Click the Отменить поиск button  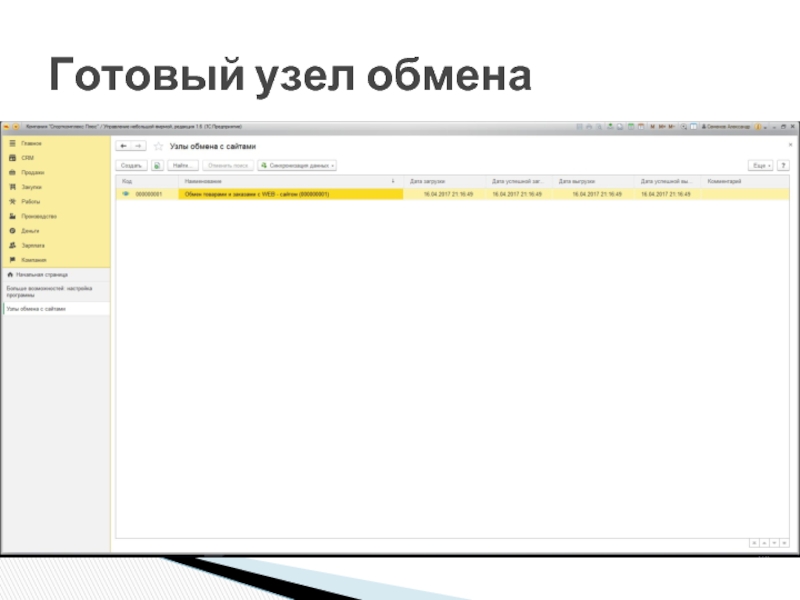coord(228,165)
